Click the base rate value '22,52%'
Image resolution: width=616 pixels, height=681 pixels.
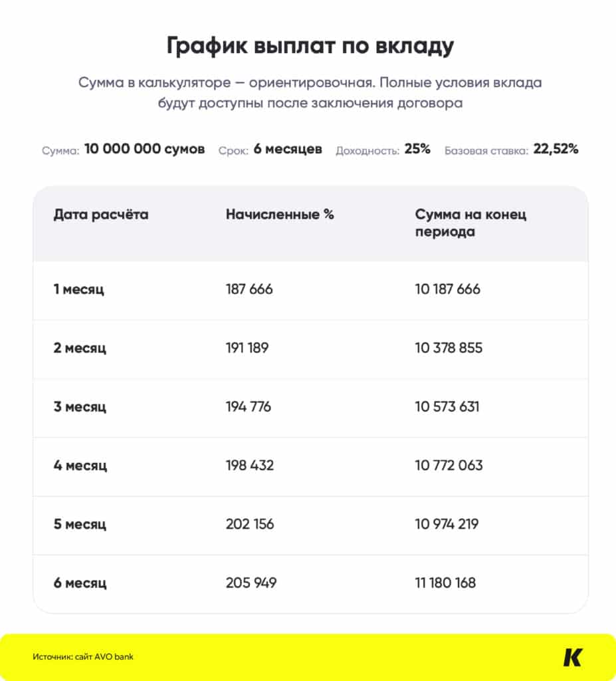click(x=556, y=150)
